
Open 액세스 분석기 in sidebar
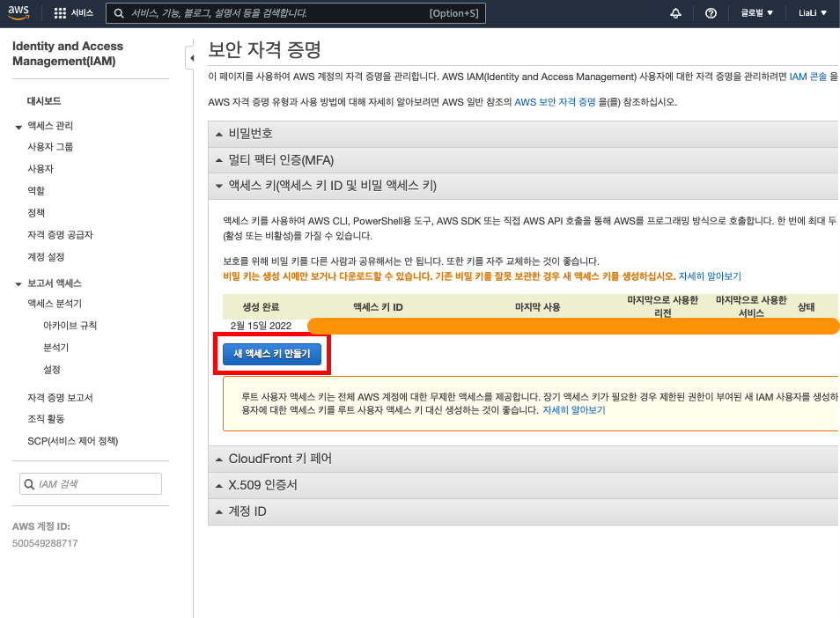[x=55, y=303]
